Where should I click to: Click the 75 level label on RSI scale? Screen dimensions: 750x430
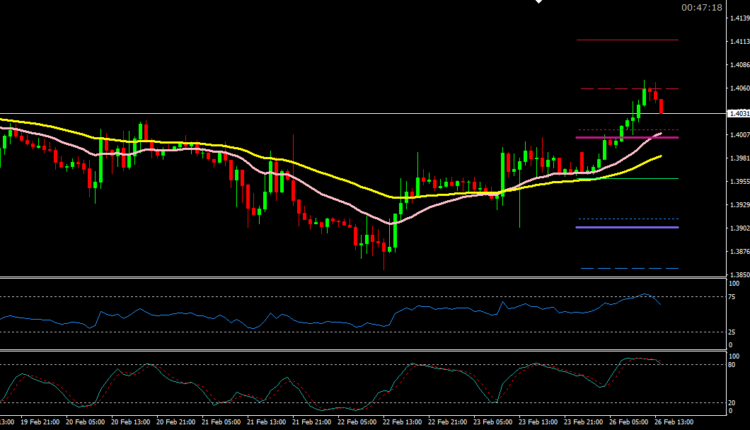point(734,297)
